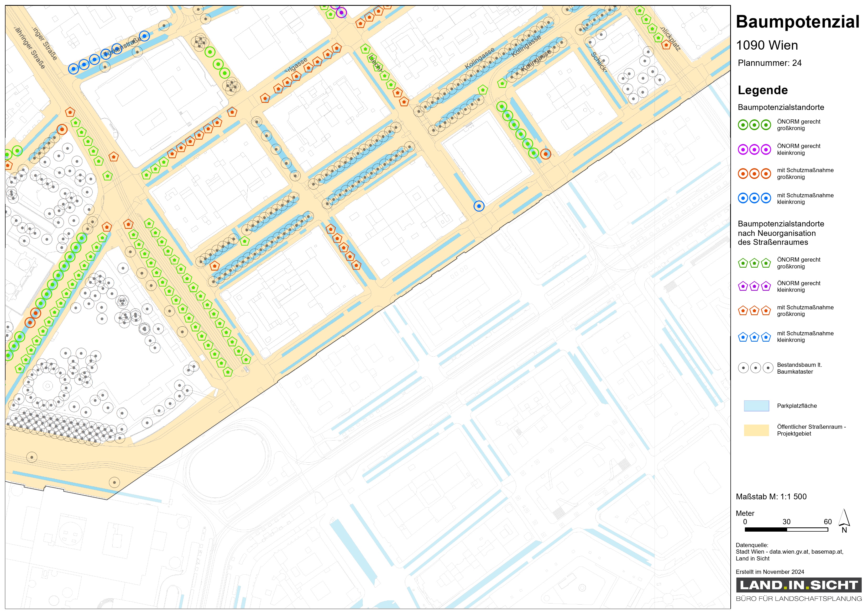Click the middle purple pentagon legend symbol
Image resolution: width=868 pixels, height=614 pixels.
pyautogui.click(x=754, y=286)
